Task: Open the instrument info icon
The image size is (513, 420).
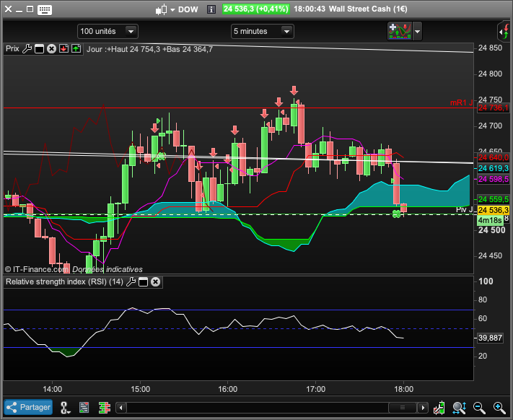Action: point(211,9)
